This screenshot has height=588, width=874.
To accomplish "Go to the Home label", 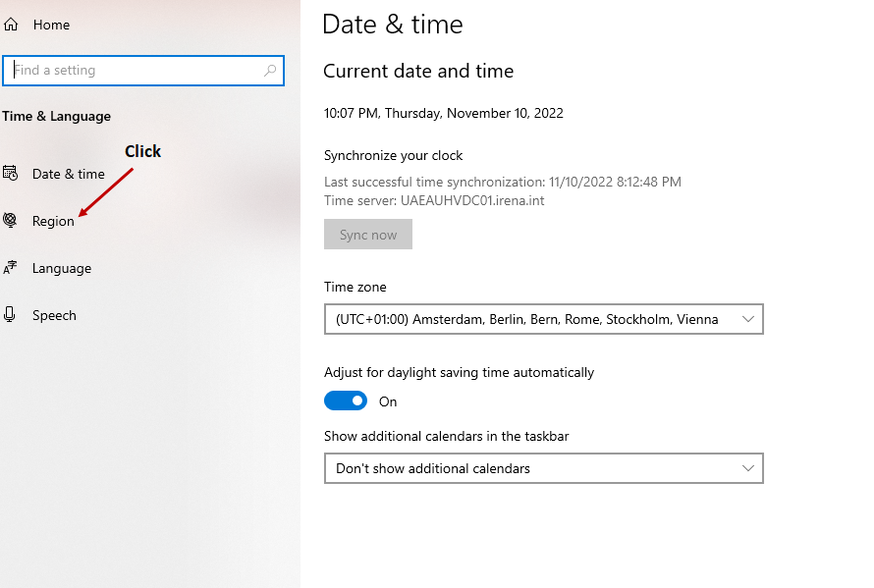I will coord(51,25).
